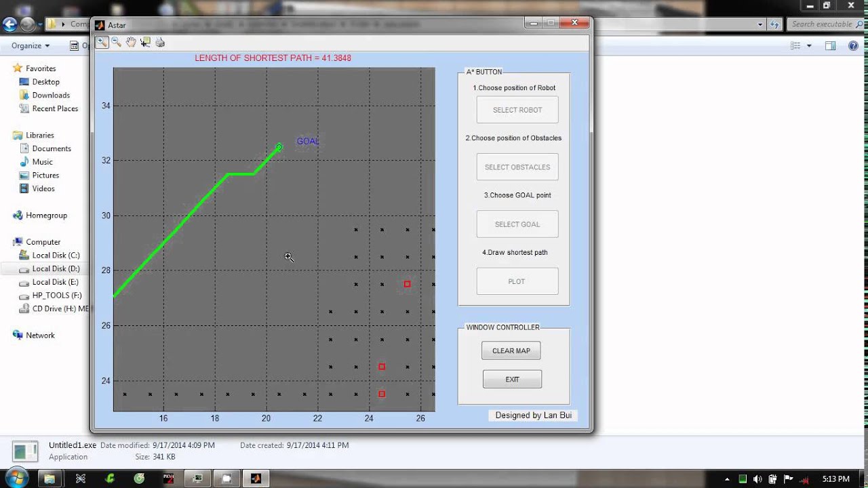Open Favorites in Explorer sidebar

pos(41,68)
